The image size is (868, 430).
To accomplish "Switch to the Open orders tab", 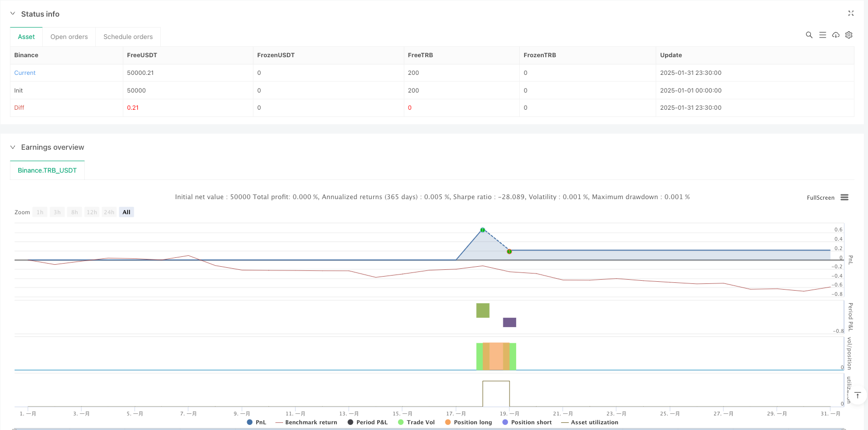I will (x=69, y=37).
